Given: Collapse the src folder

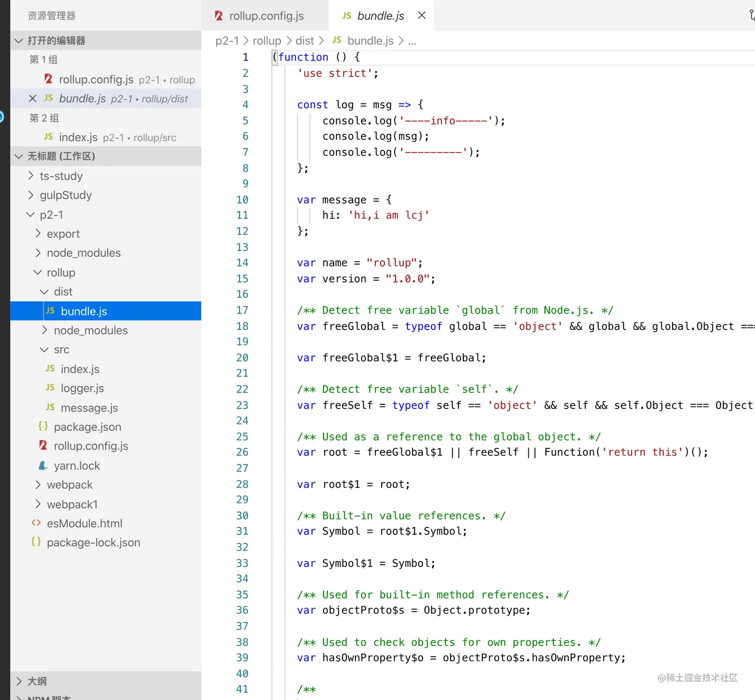Looking at the screenshot, I should (x=45, y=350).
